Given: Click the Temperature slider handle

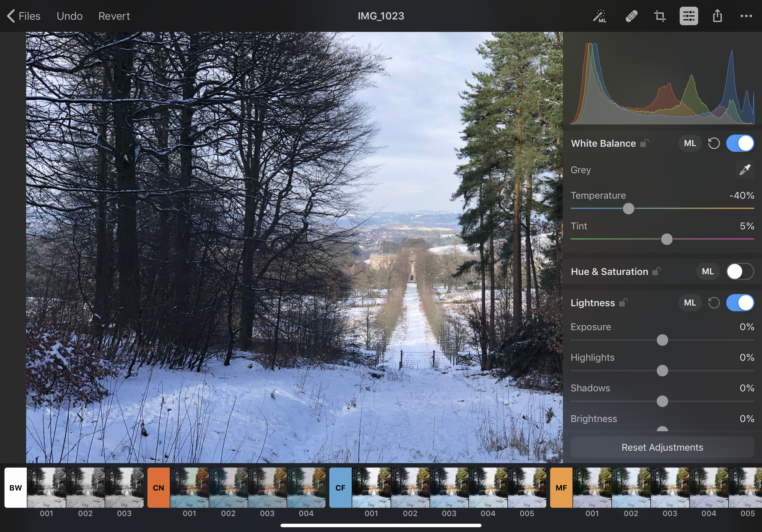Looking at the screenshot, I should click(x=628, y=209).
